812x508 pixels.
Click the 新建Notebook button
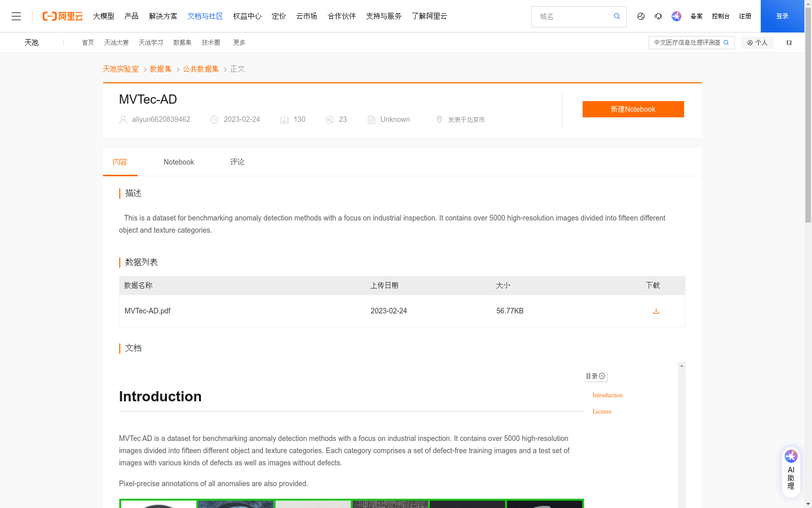click(x=633, y=109)
